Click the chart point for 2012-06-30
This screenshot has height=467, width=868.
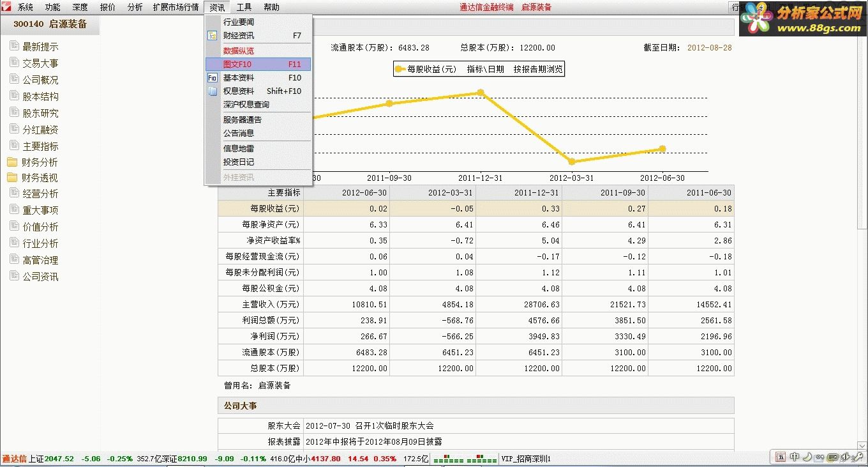pyautogui.click(x=662, y=149)
